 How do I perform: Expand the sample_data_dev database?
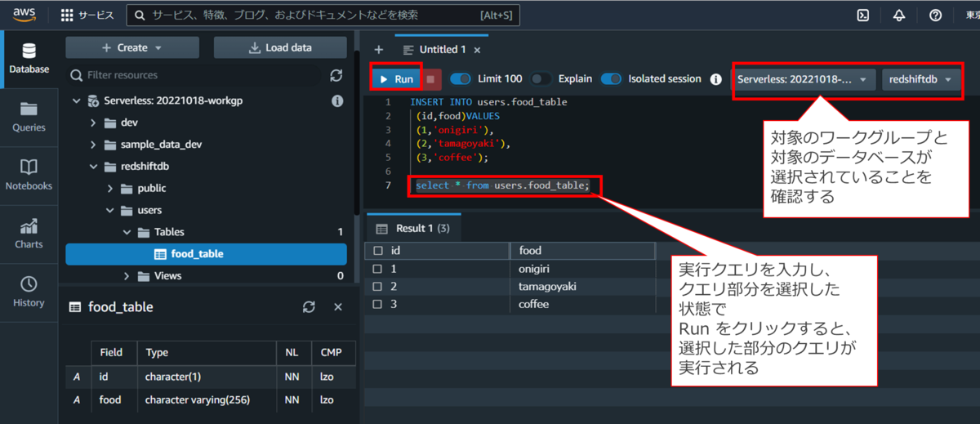93,145
